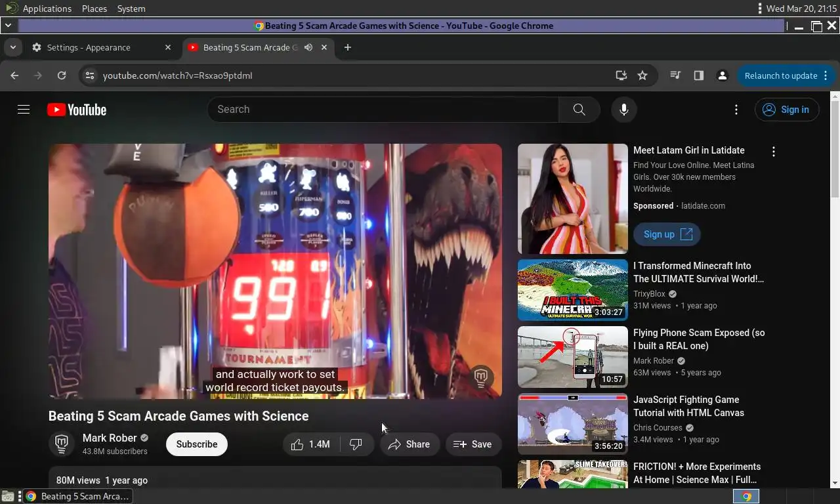840x504 pixels.
Task: Click the channel watermark on video
Action: [x=481, y=377]
